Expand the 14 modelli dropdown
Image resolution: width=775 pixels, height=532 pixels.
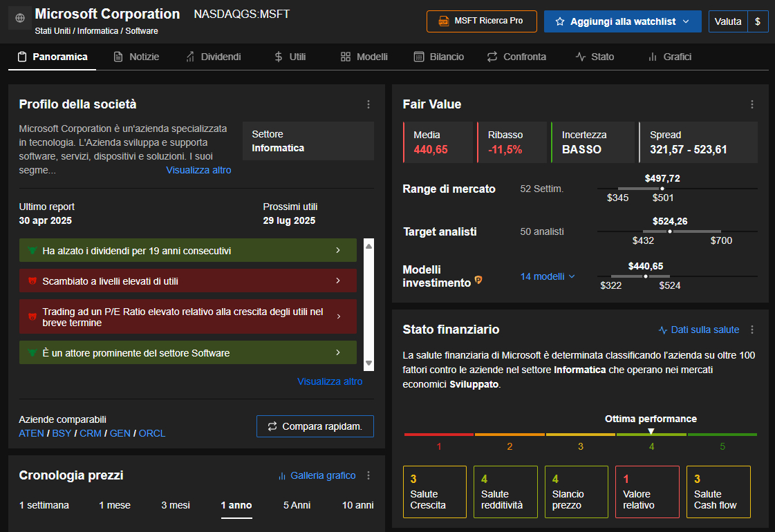coord(548,276)
